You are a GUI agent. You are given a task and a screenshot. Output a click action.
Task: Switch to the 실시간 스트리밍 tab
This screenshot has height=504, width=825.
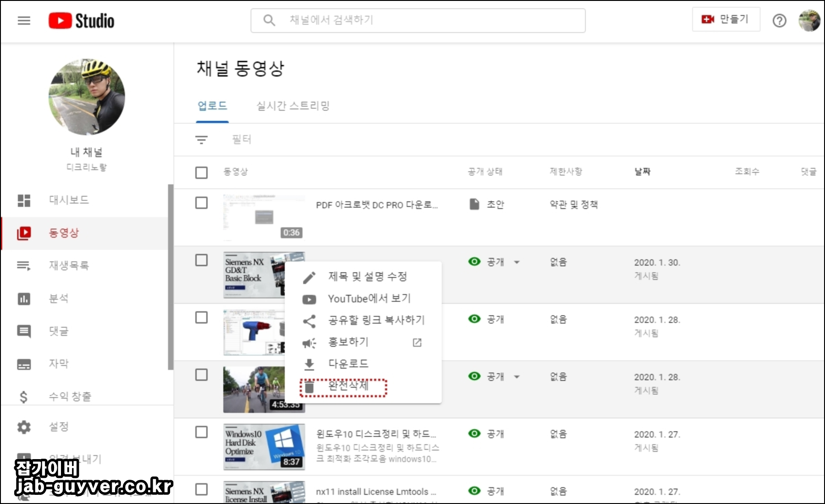tap(293, 106)
